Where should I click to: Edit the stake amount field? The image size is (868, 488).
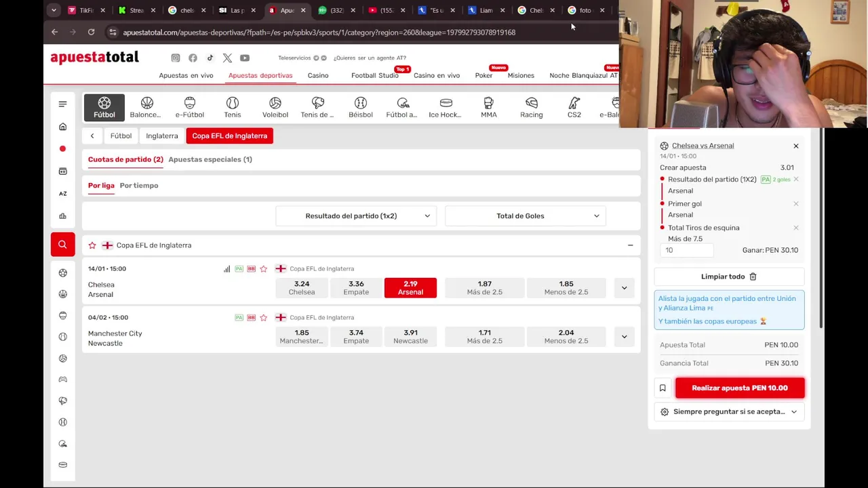click(686, 250)
